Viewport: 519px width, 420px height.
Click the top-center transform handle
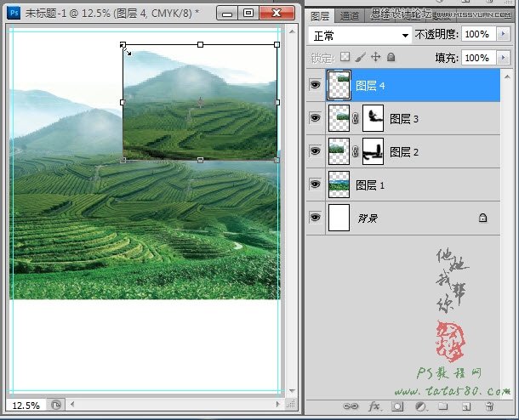point(200,44)
